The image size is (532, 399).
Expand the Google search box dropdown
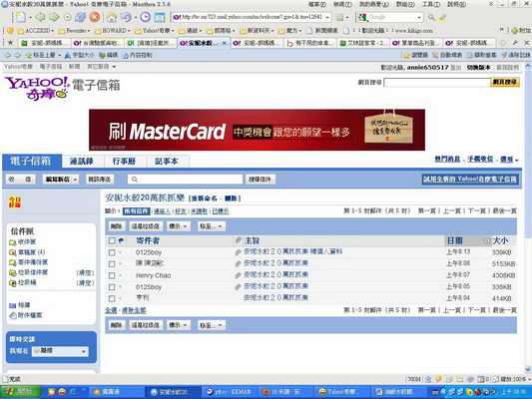(x=419, y=17)
